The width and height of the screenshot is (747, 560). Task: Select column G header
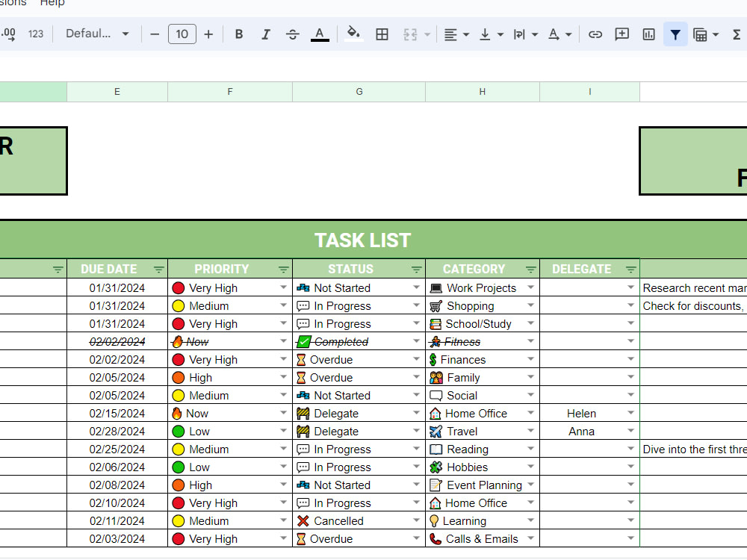(x=359, y=92)
